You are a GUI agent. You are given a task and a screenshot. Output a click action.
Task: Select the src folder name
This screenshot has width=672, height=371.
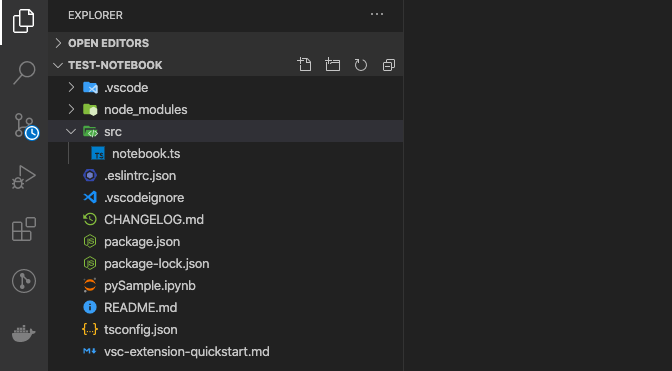coord(113,132)
